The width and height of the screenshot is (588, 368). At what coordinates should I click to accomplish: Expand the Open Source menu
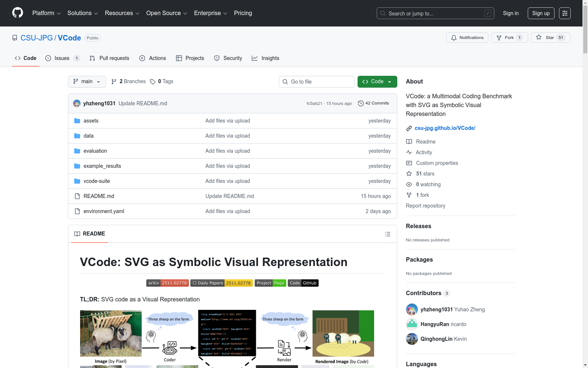pyautogui.click(x=167, y=13)
